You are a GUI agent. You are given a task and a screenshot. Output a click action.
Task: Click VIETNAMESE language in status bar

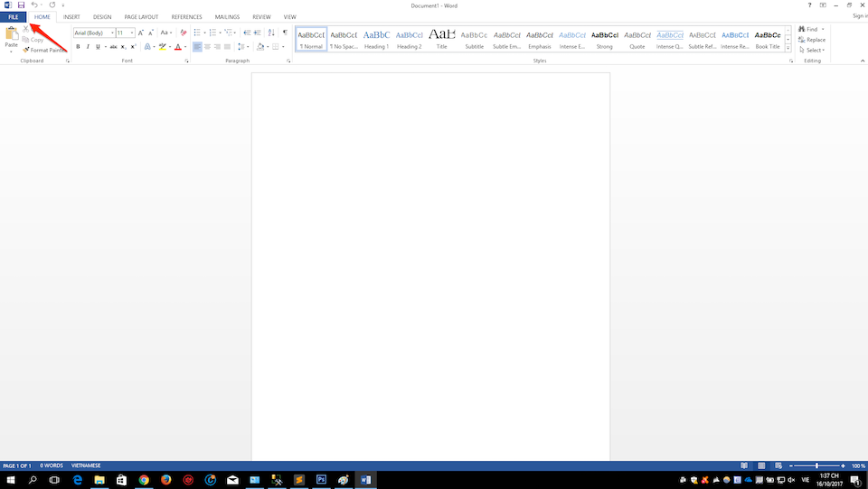(x=86, y=465)
